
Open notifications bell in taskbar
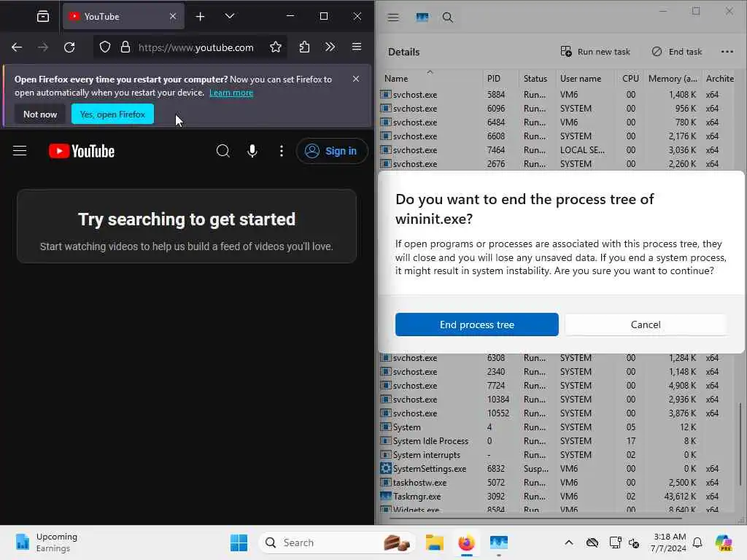coord(697,542)
